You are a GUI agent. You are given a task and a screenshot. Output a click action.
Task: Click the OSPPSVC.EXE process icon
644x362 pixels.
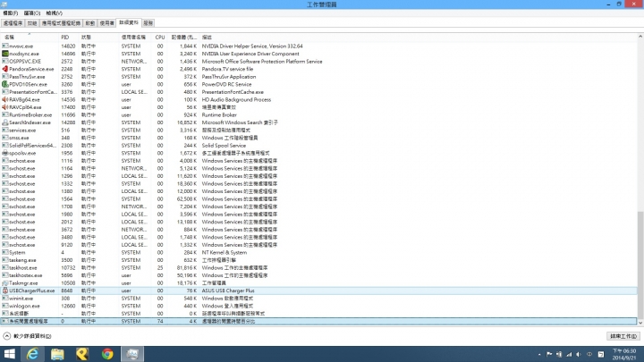point(5,61)
